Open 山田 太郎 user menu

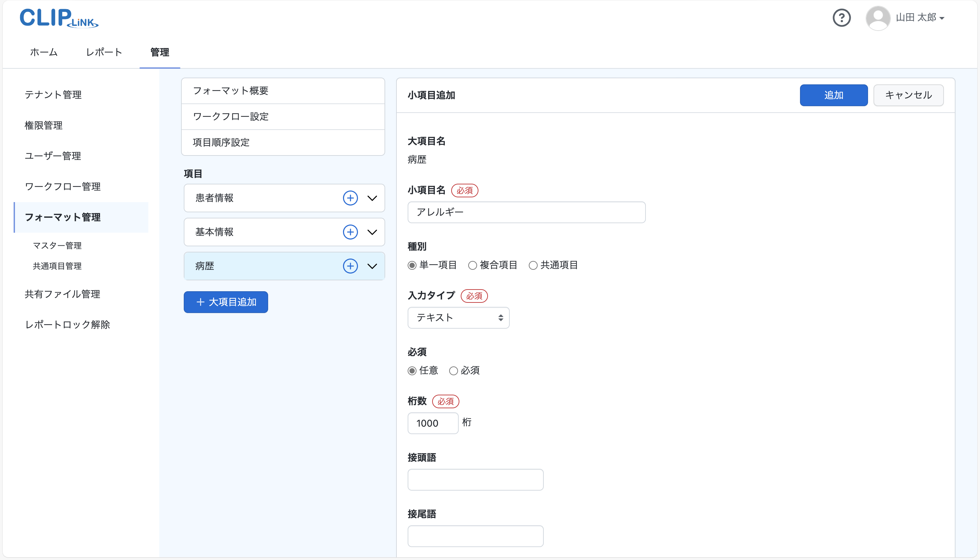[920, 18]
